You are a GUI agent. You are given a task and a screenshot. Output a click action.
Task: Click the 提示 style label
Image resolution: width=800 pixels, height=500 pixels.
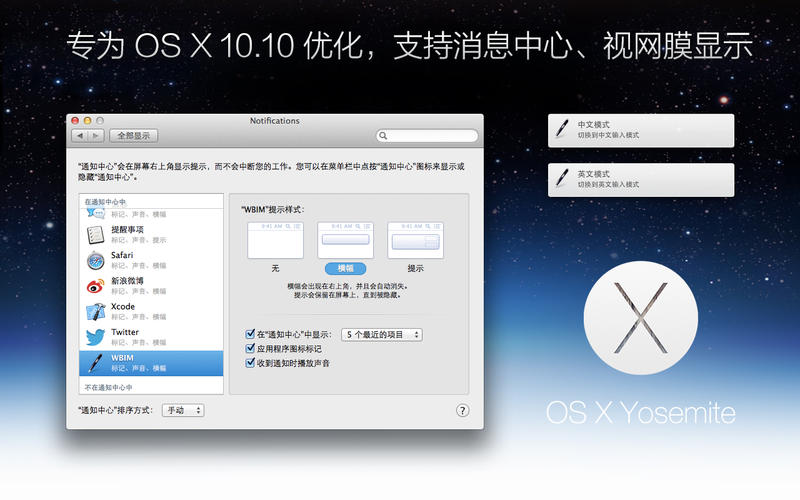coord(415,268)
